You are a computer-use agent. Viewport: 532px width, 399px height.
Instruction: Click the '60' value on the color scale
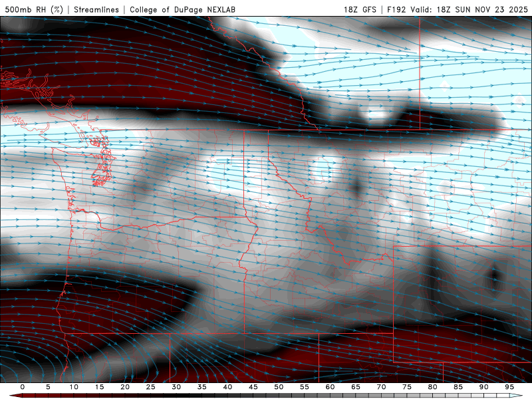pos(330,387)
